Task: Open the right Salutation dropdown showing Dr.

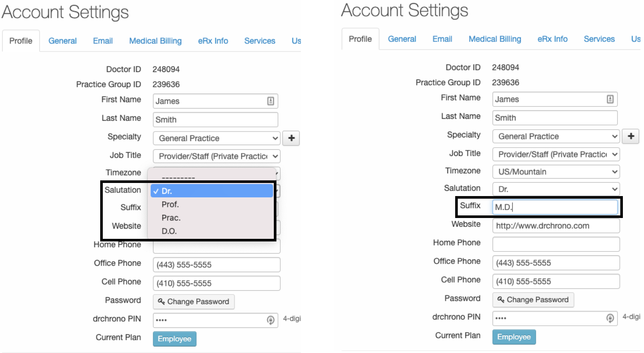Action: (x=556, y=189)
